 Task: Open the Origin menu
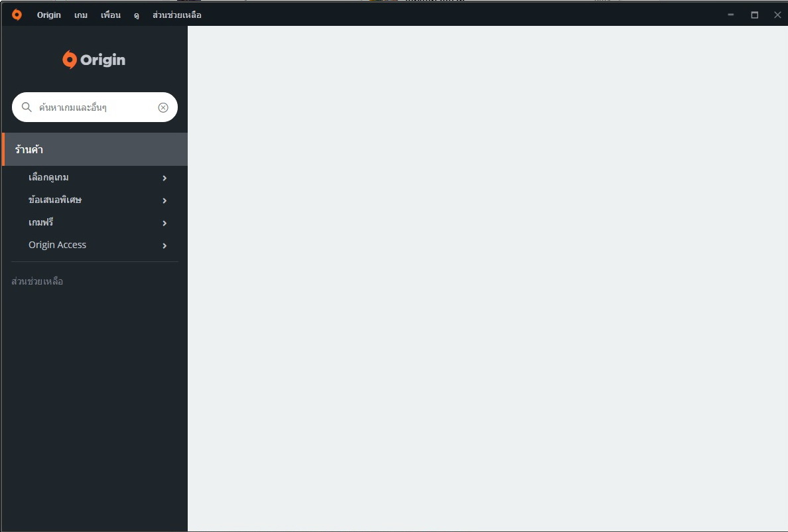tap(48, 15)
